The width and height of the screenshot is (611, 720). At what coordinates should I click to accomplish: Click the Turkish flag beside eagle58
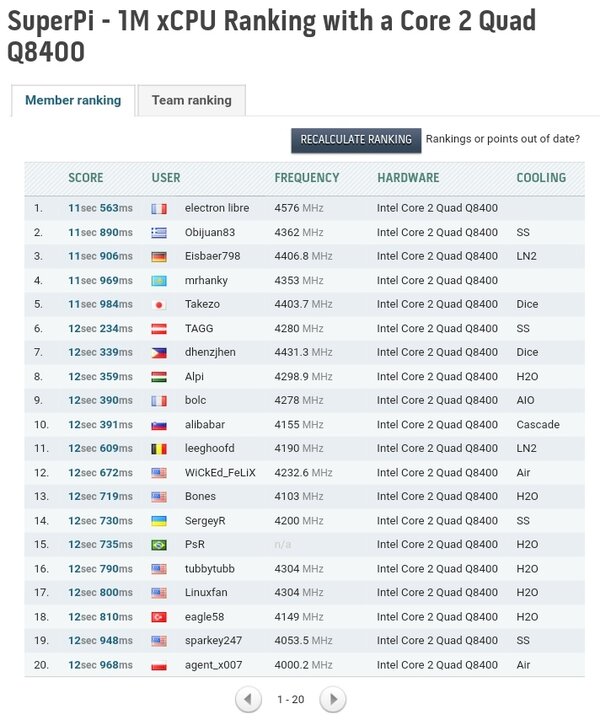tap(159, 617)
